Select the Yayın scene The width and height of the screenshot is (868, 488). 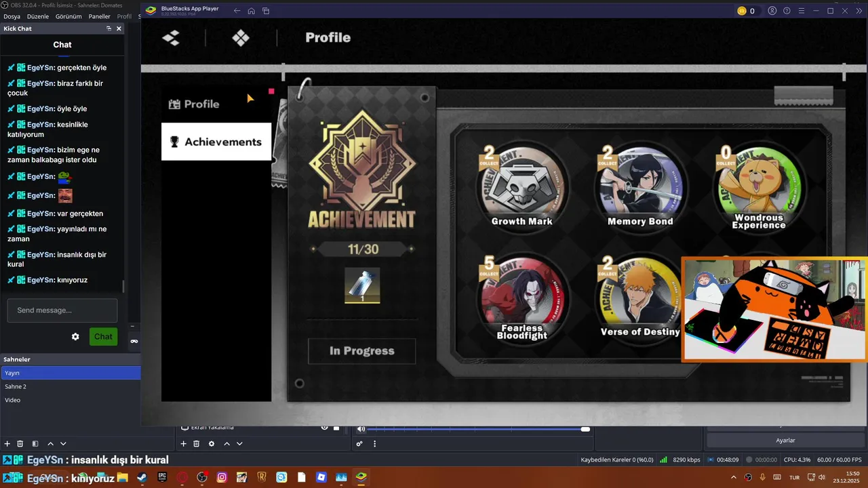71,373
